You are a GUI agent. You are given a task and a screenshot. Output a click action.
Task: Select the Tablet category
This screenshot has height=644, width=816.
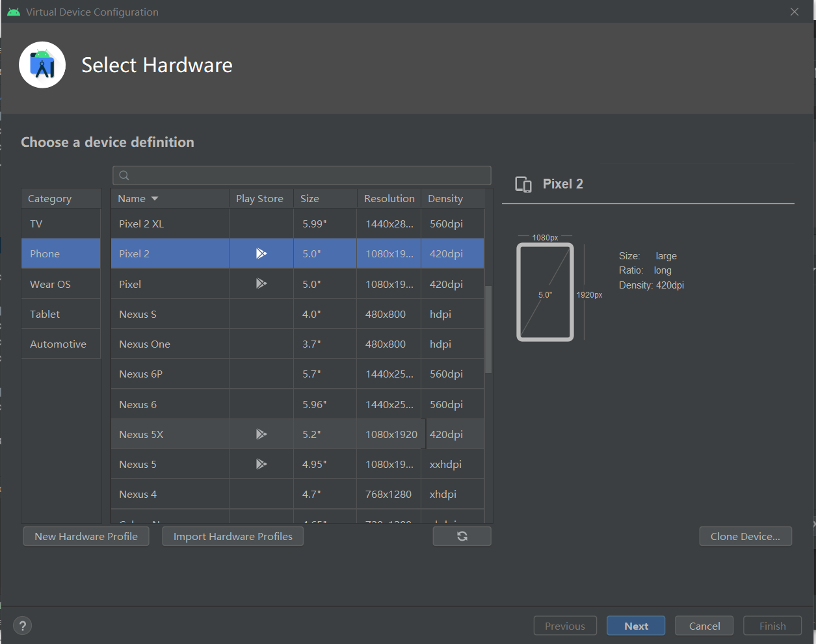point(45,314)
